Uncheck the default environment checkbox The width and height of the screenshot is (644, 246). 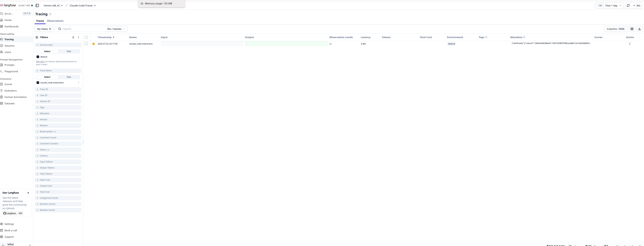tap(38, 57)
